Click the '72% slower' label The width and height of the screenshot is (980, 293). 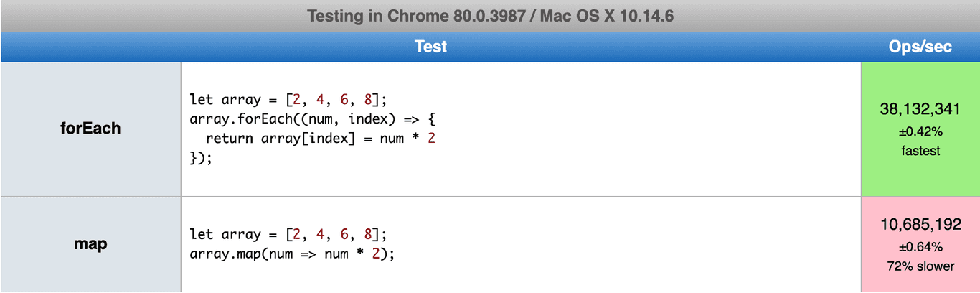[x=920, y=266]
